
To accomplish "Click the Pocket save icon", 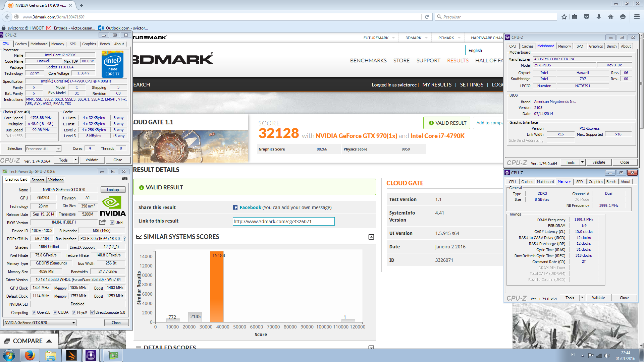I will point(587,17).
